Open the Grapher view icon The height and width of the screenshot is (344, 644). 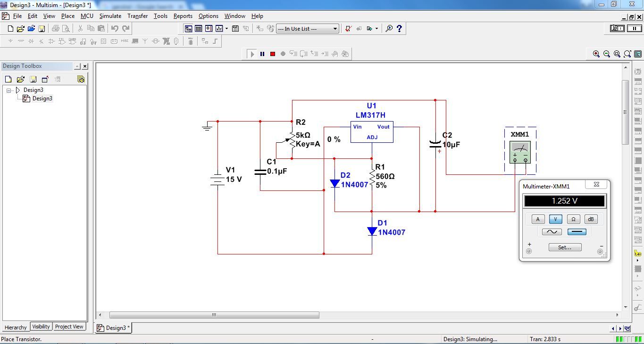pos(219,28)
